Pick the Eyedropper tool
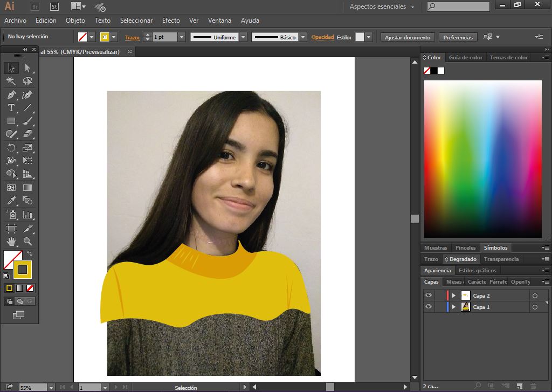This screenshot has height=392, width=552. click(x=11, y=201)
